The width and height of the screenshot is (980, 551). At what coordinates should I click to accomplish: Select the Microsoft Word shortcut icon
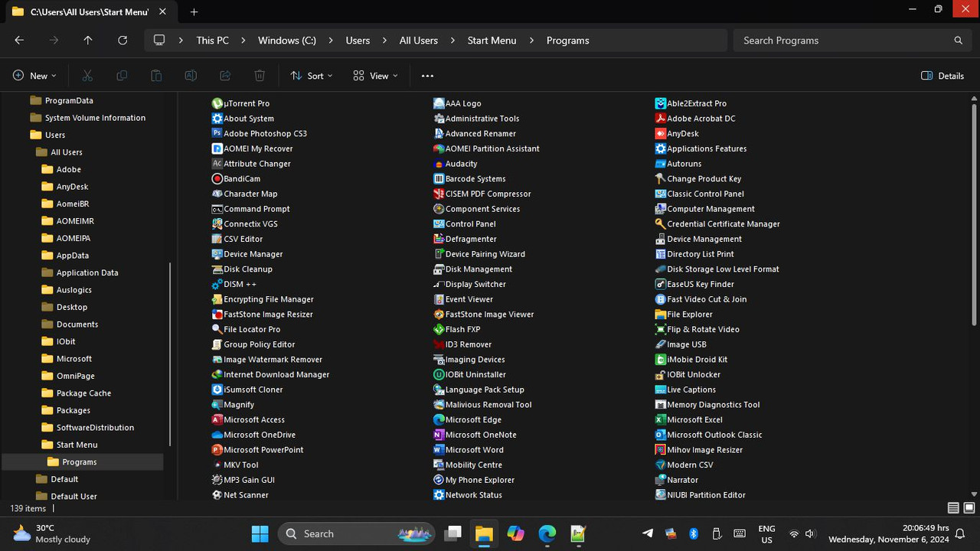coord(439,450)
